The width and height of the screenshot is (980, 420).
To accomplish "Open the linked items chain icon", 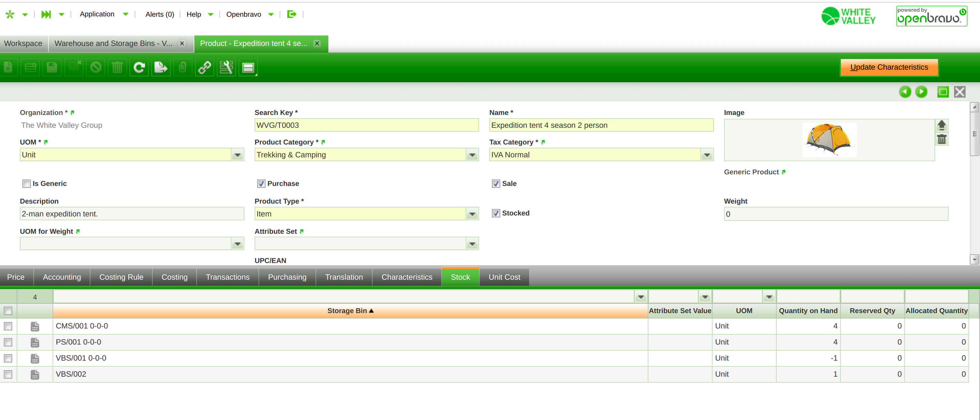I will 204,67.
